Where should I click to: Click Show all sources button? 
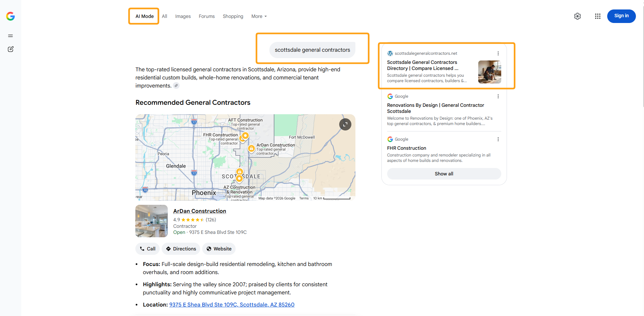click(444, 174)
